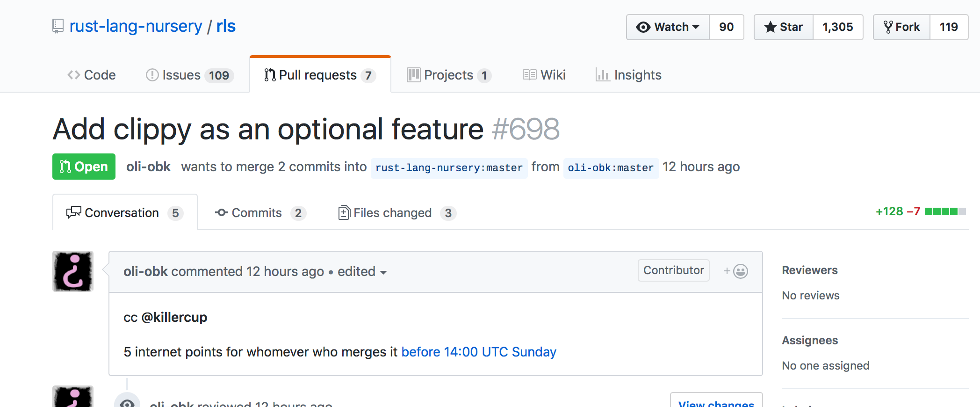Fork the rls repository
The image size is (980, 407).
click(x=901, y=27)
